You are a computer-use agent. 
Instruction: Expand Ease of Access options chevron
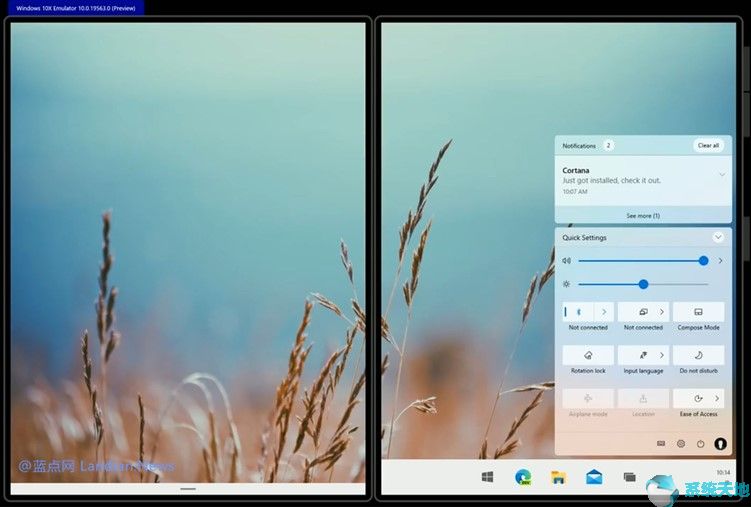[717, 398]
